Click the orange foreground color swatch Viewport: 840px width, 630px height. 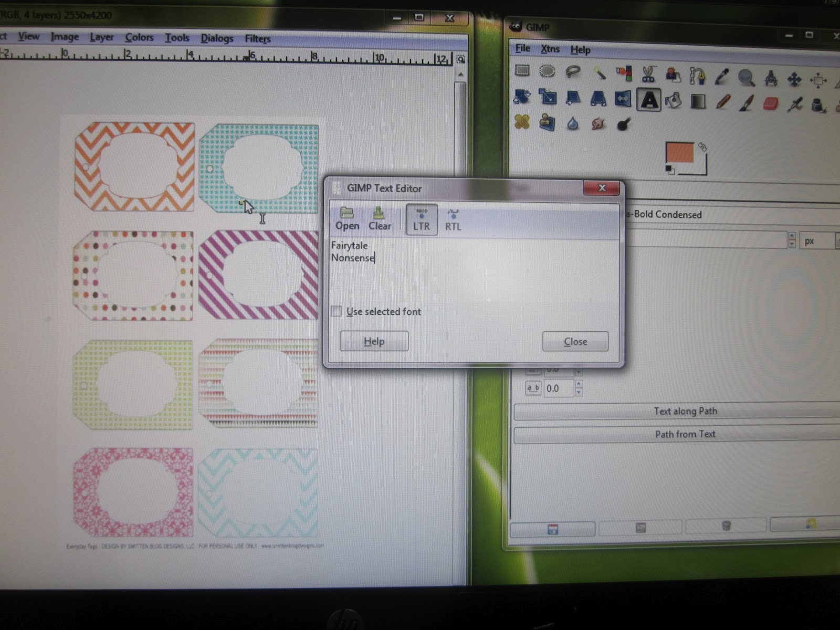click(x=679, y=152)
